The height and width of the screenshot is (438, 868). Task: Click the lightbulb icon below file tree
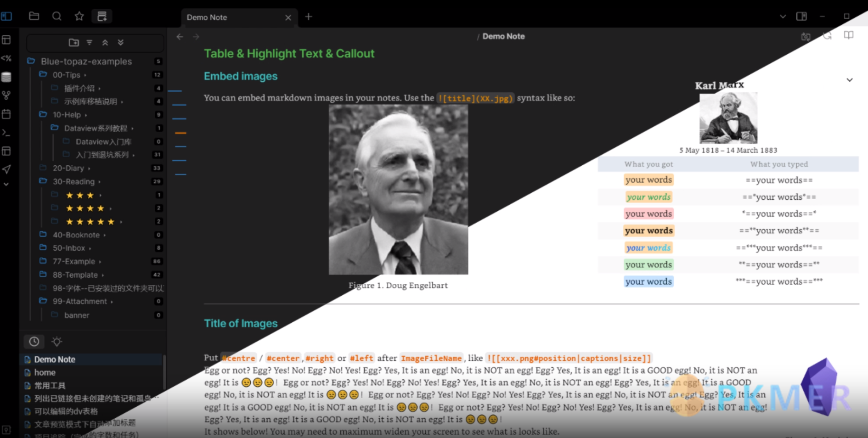pyautogui.click(x=57, y=342)
